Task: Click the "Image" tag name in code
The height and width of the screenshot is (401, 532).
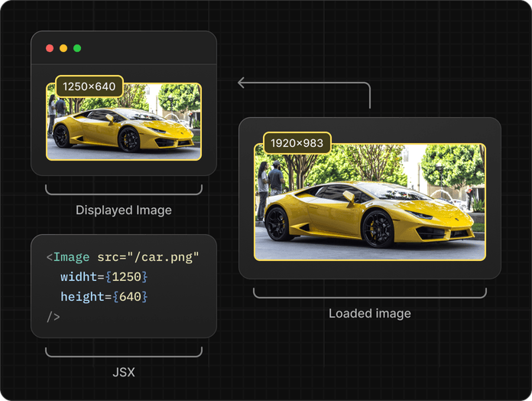Action: click(71, 257)
